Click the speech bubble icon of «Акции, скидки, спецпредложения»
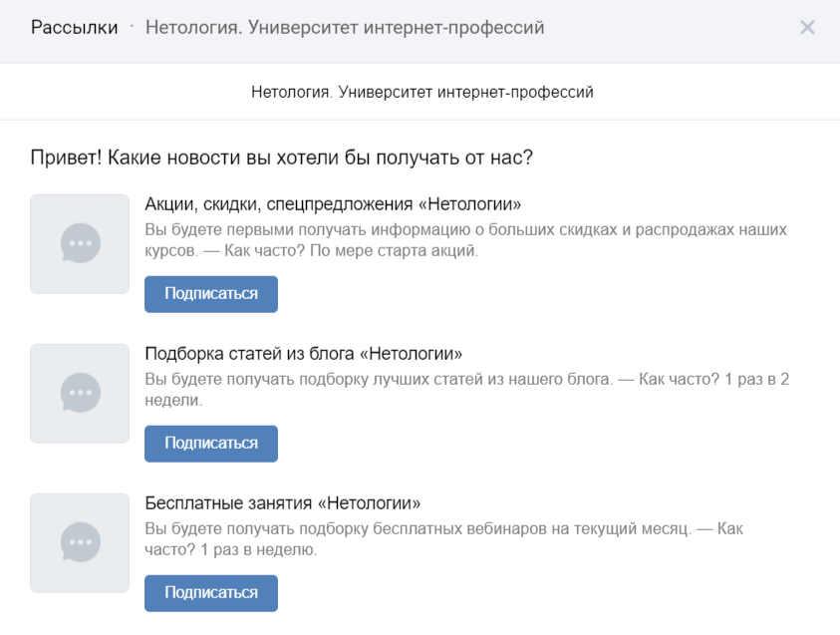Screen dimensions: 840x635 click(80, 243)
